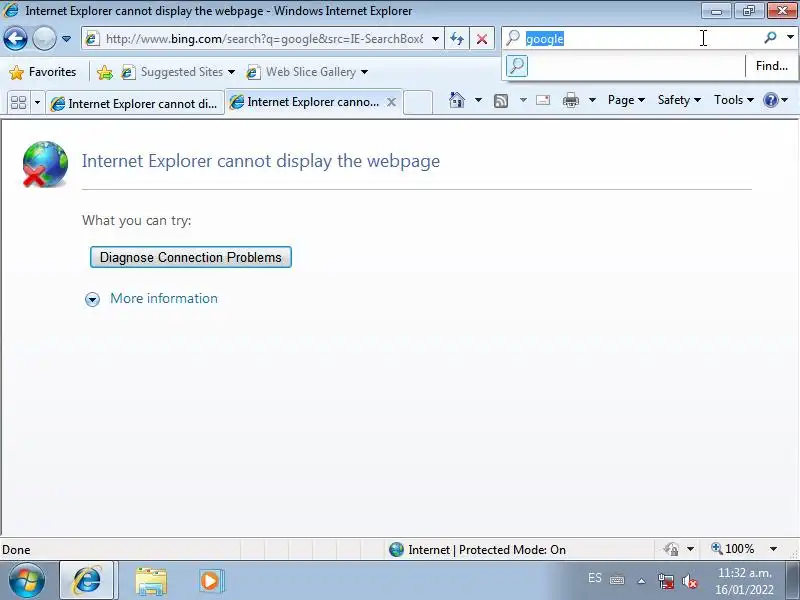Click the Find... button in the search dropdown
Screen dimensions: 800x600
pos(771,66)
